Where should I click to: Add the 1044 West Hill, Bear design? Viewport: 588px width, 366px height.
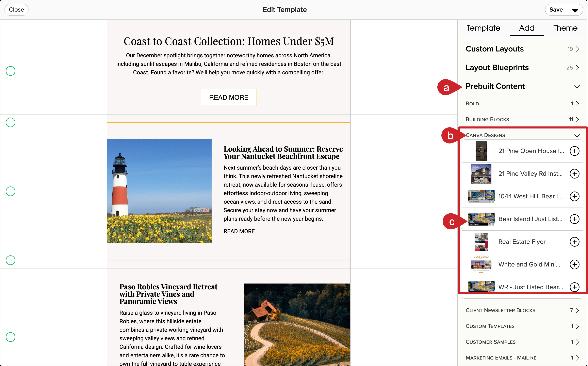574,196
